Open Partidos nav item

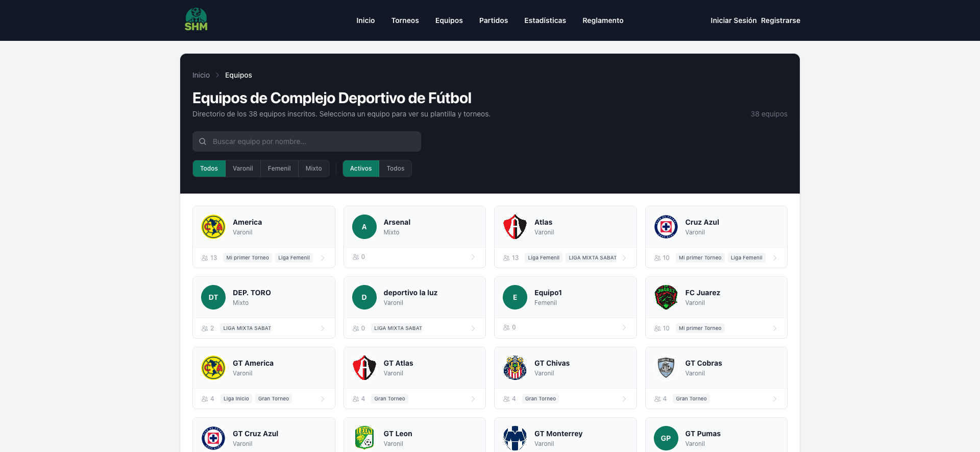pos(494,20)
